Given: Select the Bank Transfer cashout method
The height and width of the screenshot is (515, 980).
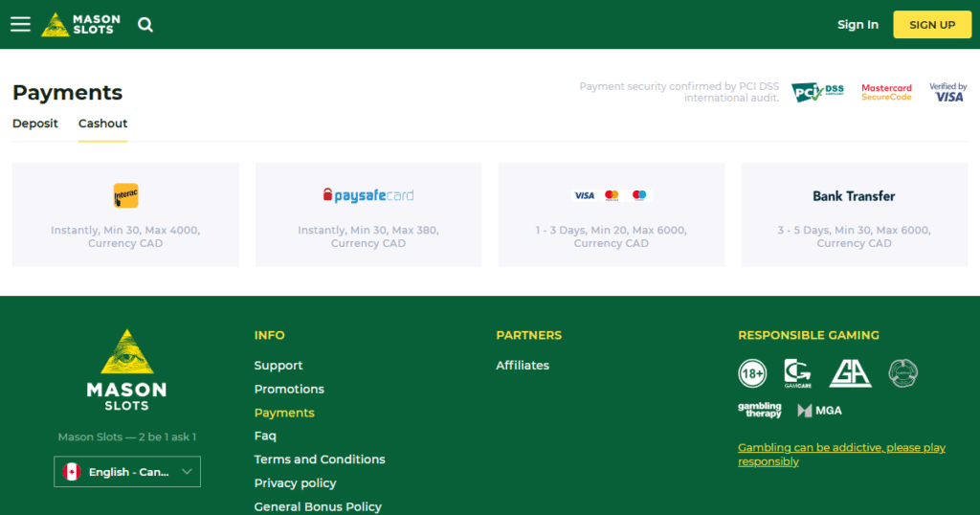Looking at the screenshot, I should tap(854, 215).
